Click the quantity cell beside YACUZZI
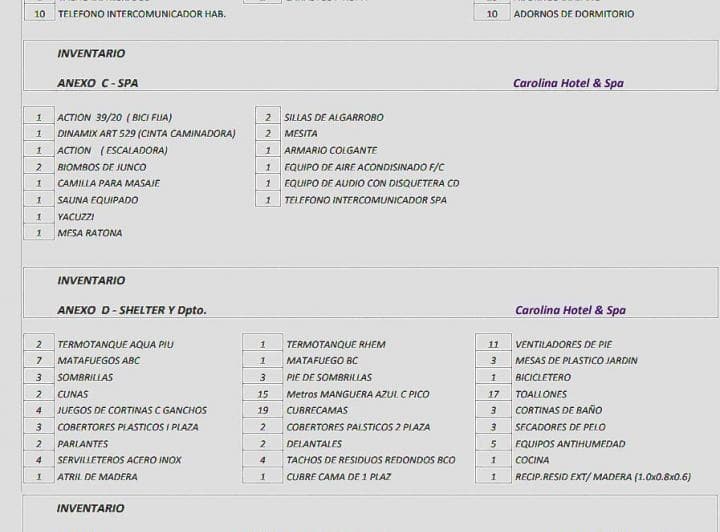Image resolution: width=720 pixels, height=532 pixels. [38, 216]
